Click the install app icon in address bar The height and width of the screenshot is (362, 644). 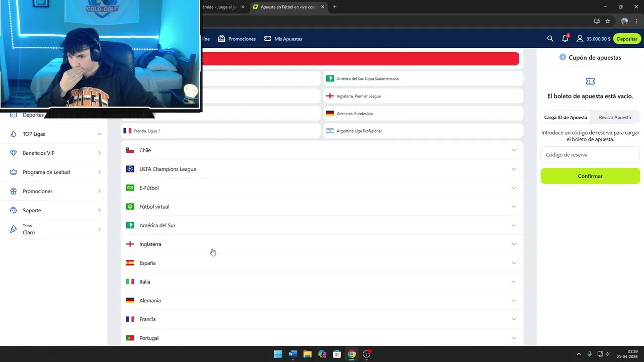click(x=597, y=21)
